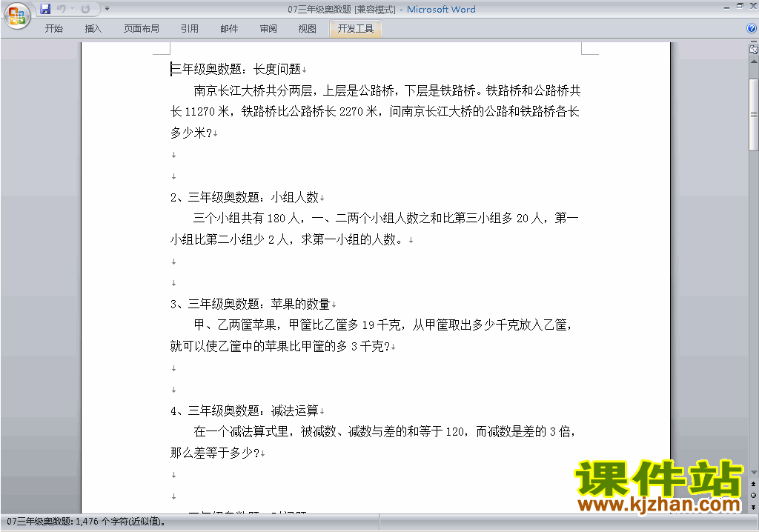Click the line starting 小组比第二小组少 2 人

coord(287,239)
